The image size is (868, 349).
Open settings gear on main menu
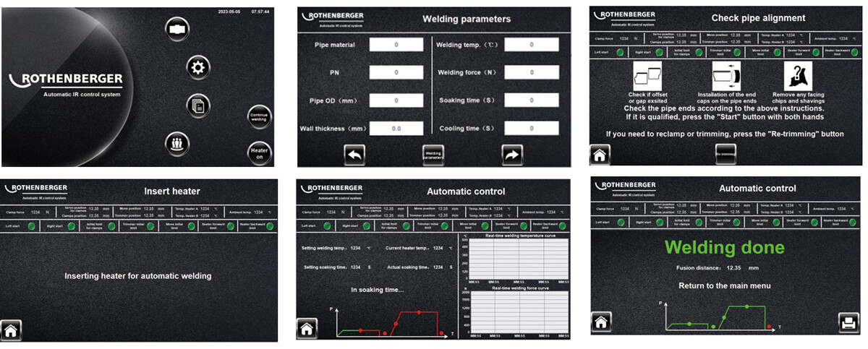pos(197,68)
